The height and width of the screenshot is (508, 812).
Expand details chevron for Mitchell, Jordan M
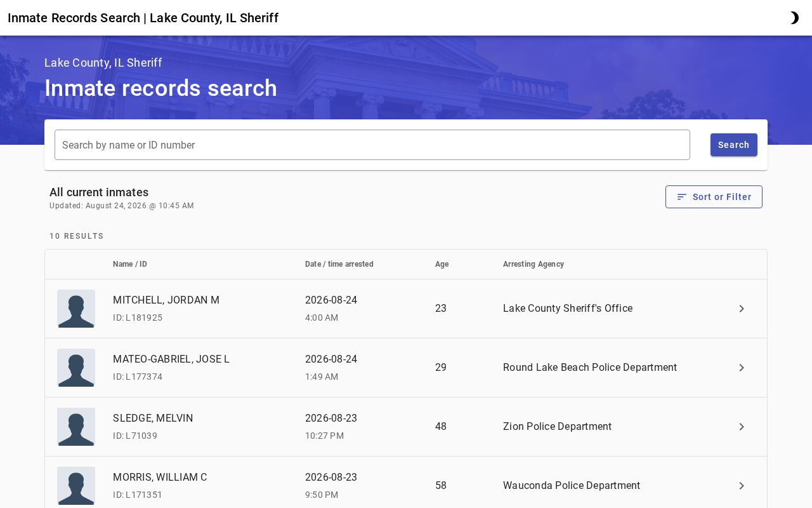(742, 309)
